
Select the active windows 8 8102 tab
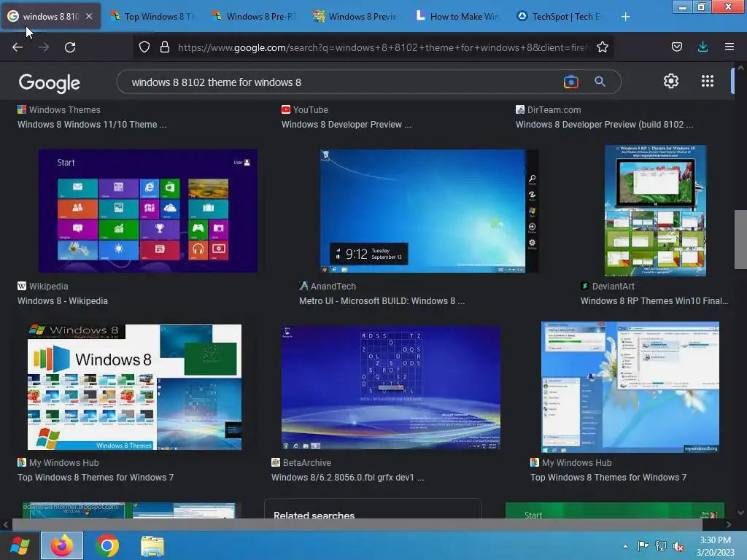point(50,16)
